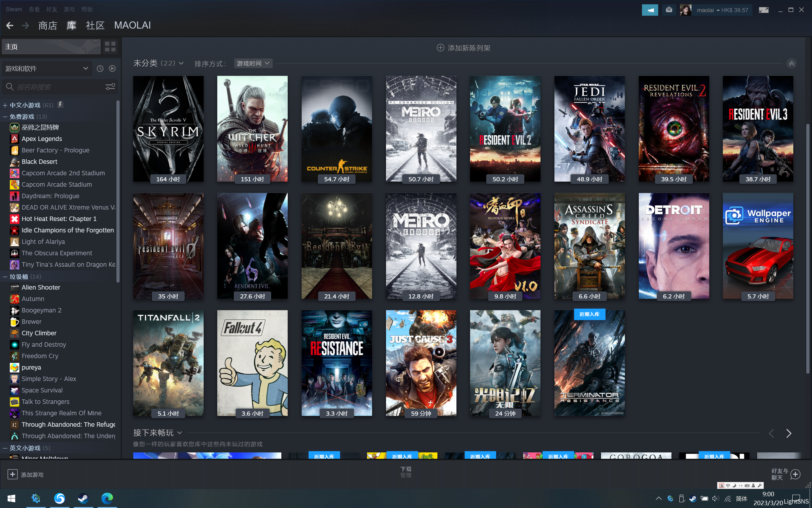Toggle show ready-to-play games icon

point(112,69)
